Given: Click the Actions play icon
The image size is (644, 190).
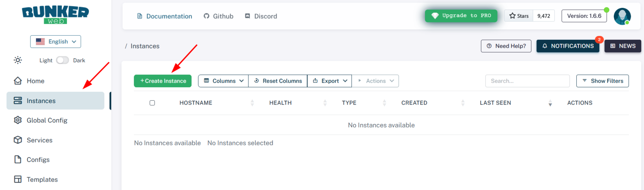Looking at the screenshot, I should tap(360, 81).
